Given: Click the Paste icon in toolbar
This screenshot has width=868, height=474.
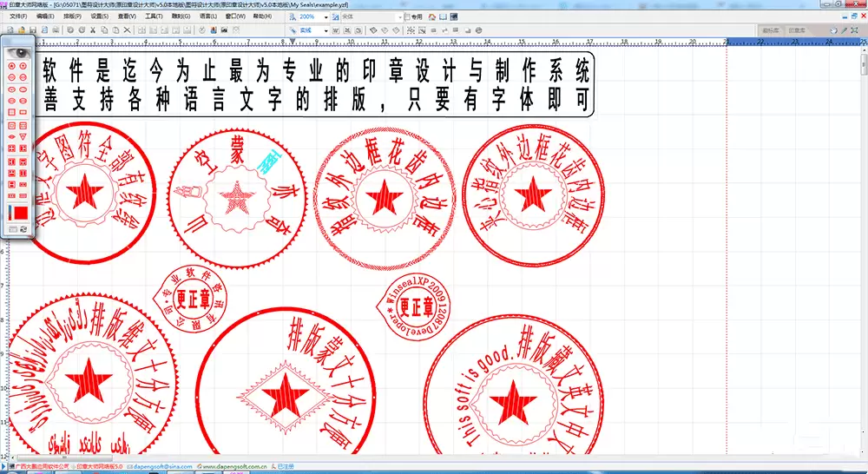Looking at the screenshot, I should tap(115, 30).
